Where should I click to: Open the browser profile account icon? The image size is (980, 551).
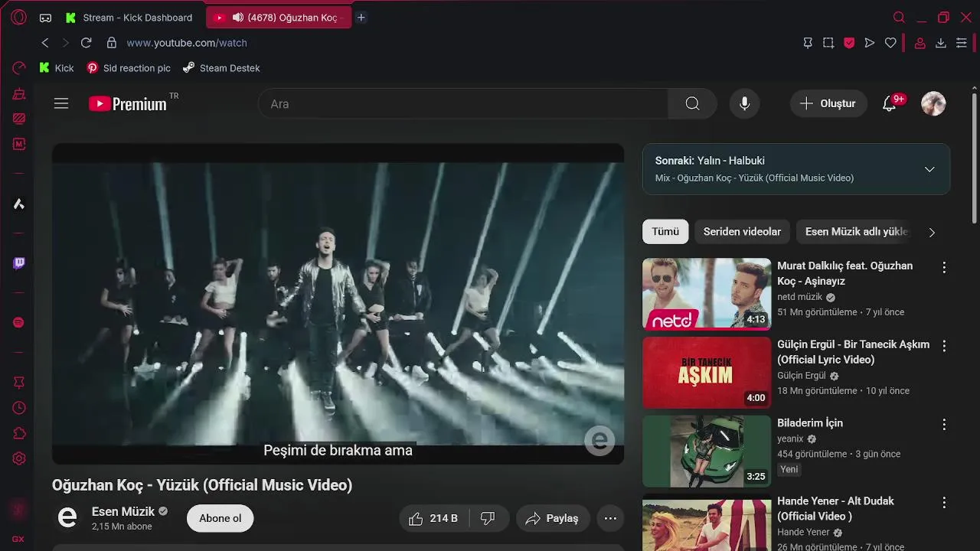tap(920, 44)
